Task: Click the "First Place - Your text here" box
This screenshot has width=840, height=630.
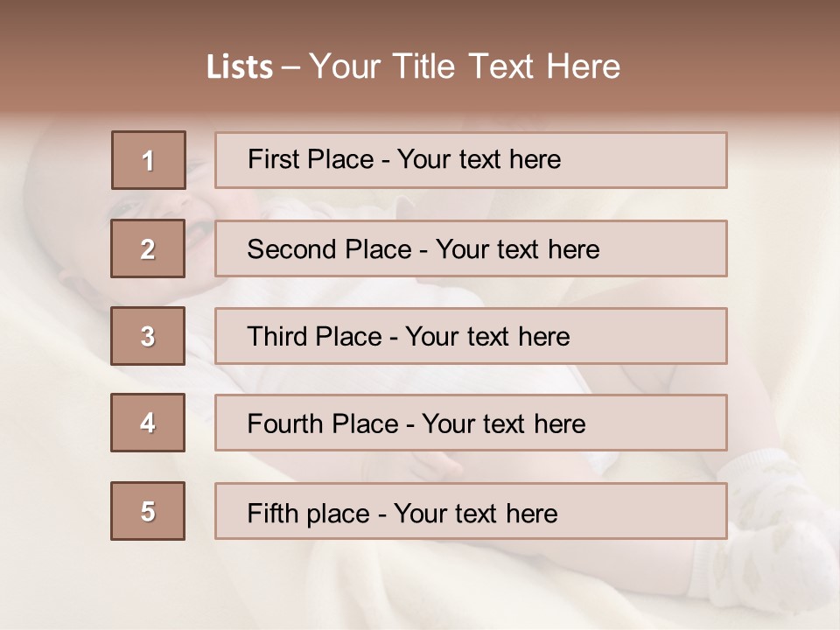Action: pos(471,160)
